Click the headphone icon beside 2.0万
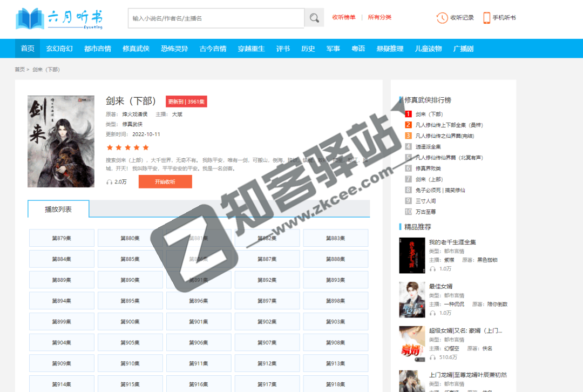Screen dimensions: 583x392 pos(109,183)
